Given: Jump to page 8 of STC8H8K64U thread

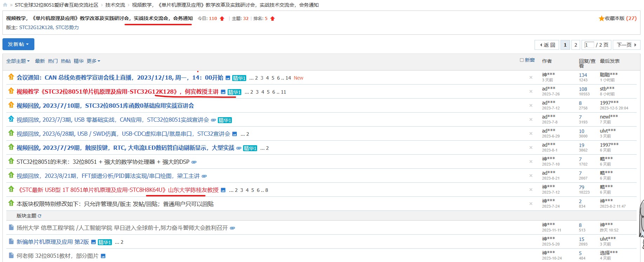Looking at the screenshot, I should tap(267, 190).
